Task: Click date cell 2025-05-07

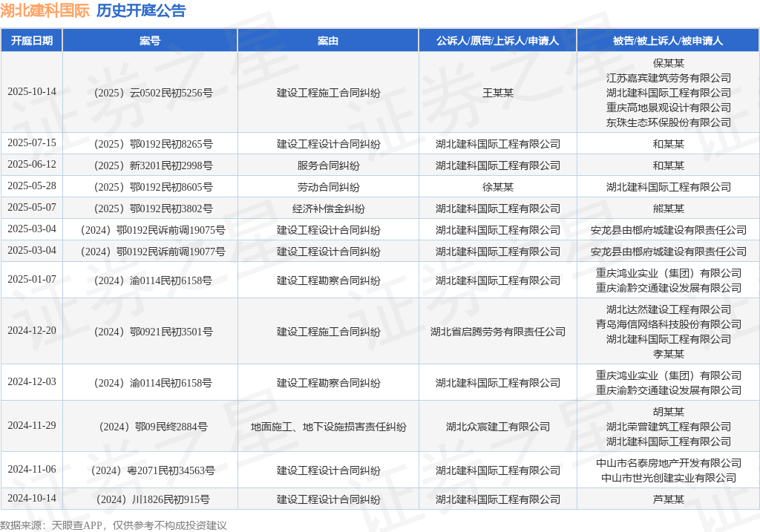Action: [x=31, y=207]
